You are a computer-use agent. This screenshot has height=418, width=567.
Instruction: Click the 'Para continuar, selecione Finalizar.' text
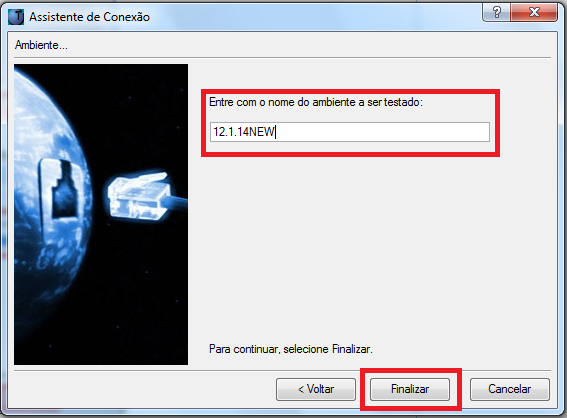(x=291, y=349)
